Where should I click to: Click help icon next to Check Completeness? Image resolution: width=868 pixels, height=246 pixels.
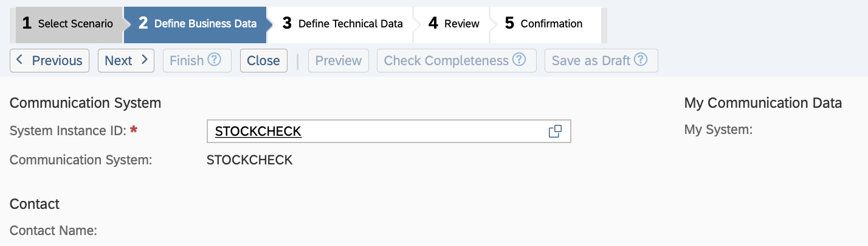pos(518,60)
